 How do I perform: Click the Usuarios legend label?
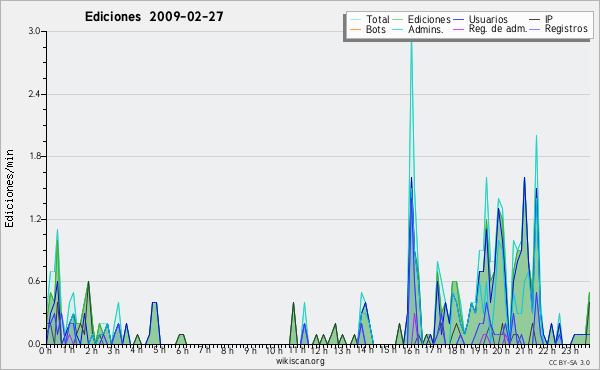[x=488, y=19]
